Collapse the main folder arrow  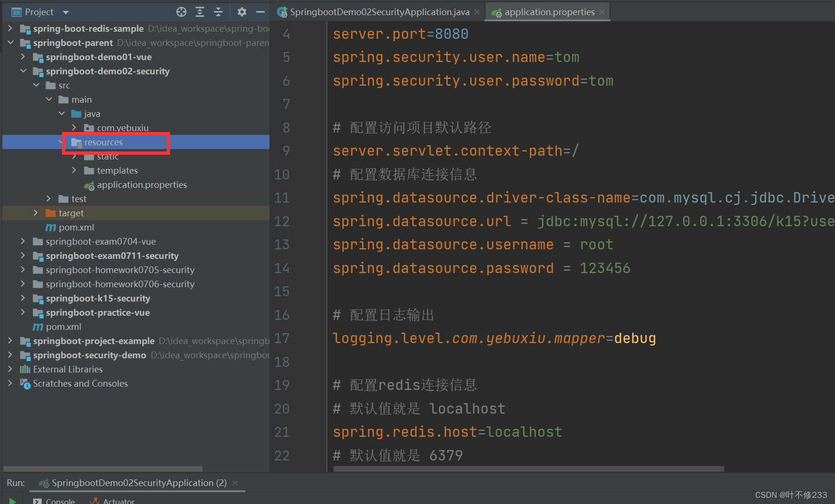point(49,99)
